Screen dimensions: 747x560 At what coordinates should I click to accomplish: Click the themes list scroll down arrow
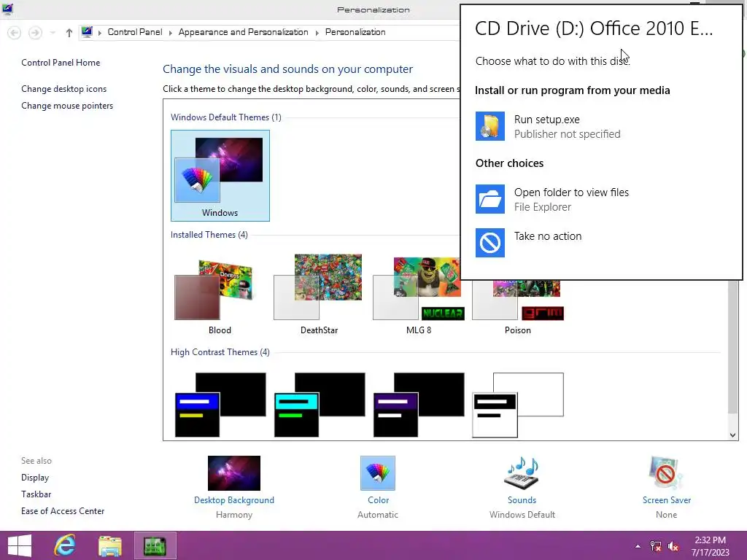[x=732, y=435]
